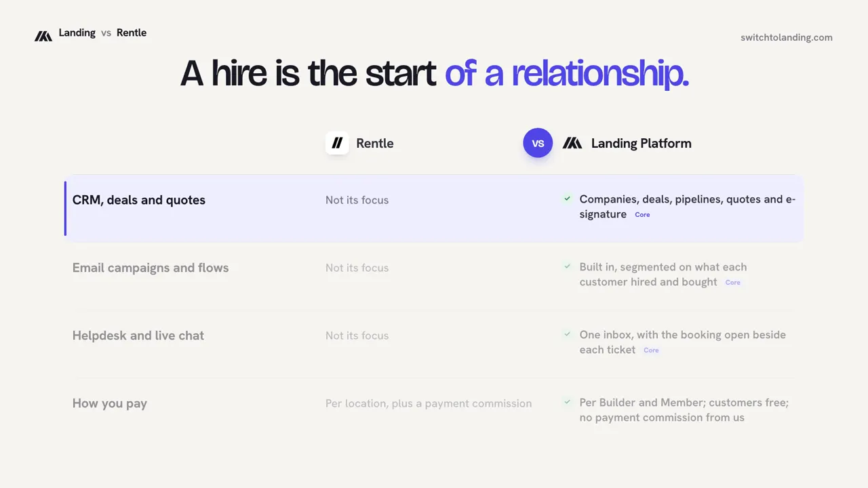
Task: Click green checkmark beside Per Builder and Member
Action: (x=568, y=402)
